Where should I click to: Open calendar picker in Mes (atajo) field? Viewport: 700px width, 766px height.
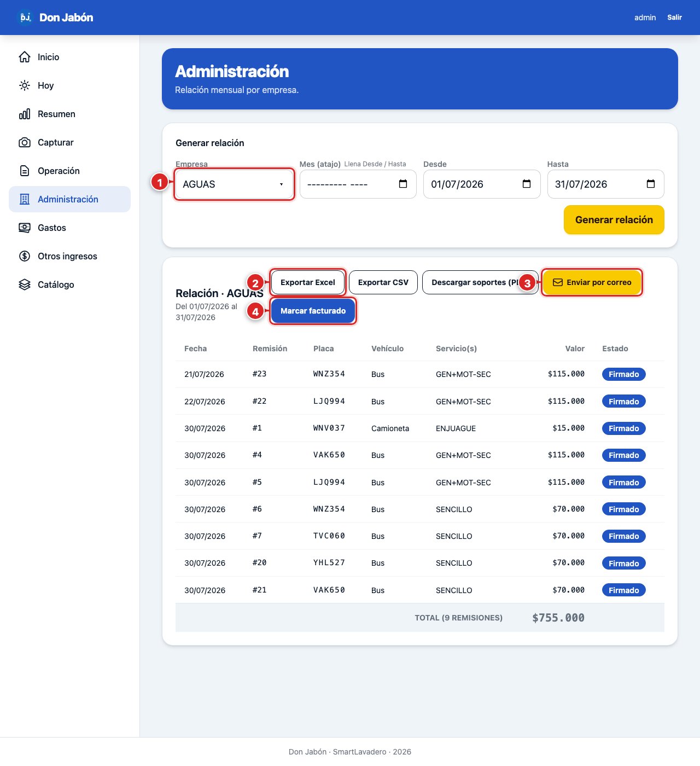(x=403, y=184)
